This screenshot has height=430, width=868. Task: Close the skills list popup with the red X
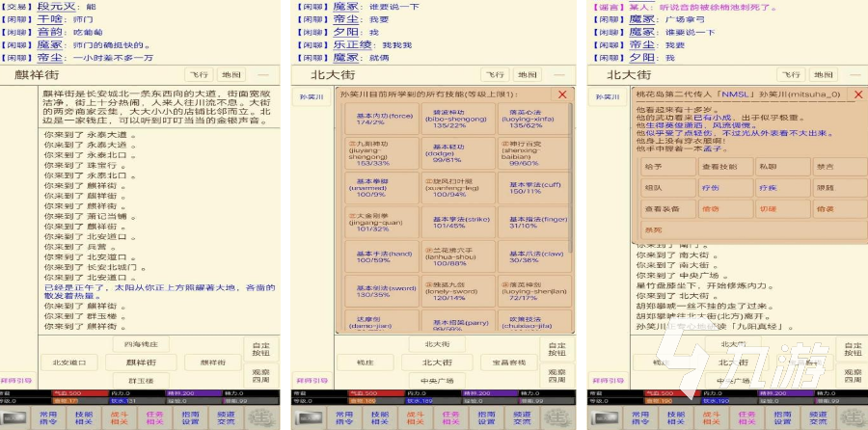[x=562, y=94]
